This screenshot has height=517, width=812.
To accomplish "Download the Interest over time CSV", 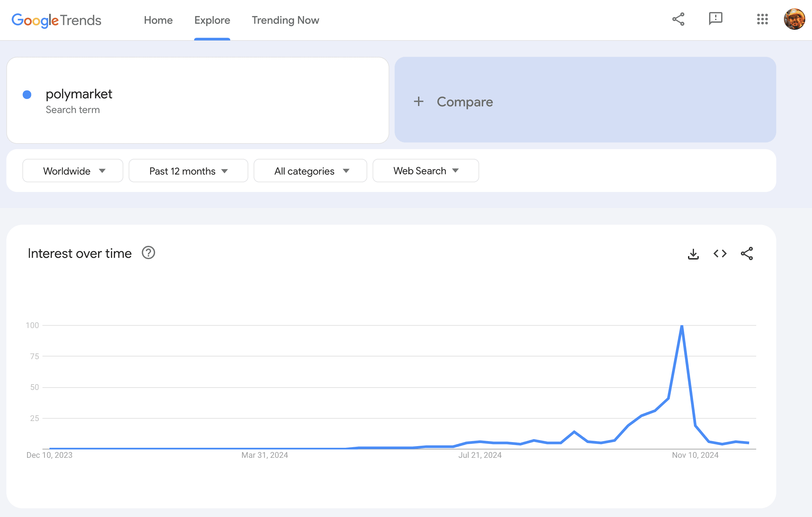I will point(693,254).
